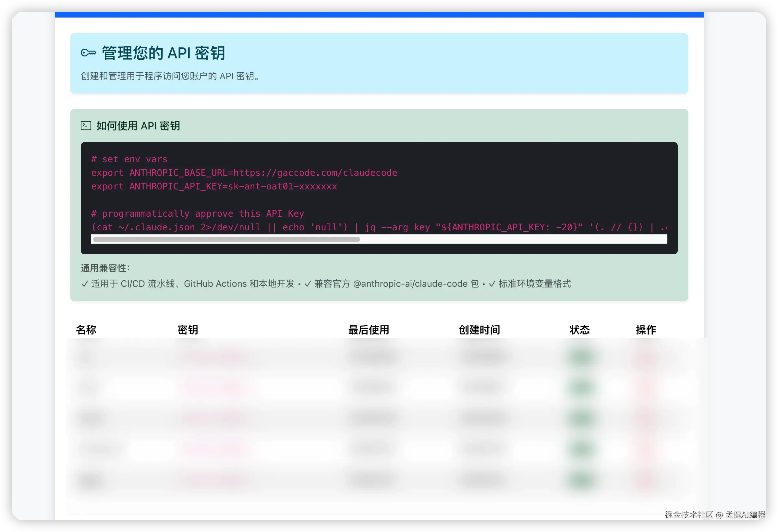This screenshot has height=532, width=778.
Task: Click the '# set env vars' comment
Action: point(129,159)
